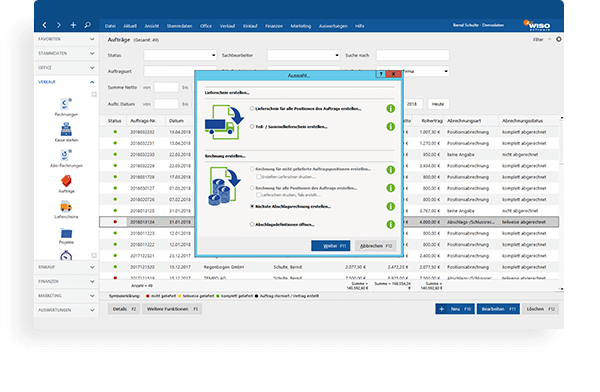
Task: Expand the Marketing sidebar section
Action: (66, 296)
